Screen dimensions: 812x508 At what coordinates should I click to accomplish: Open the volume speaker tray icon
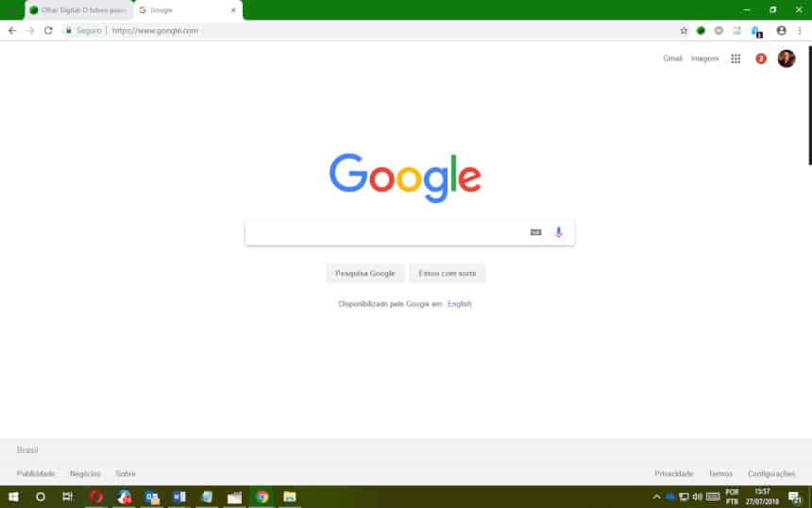(x=698, y=497)
